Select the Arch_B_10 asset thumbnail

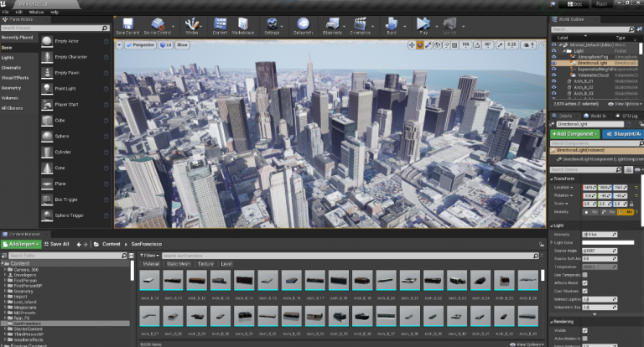pyautogui.click(x=149, y=281)
